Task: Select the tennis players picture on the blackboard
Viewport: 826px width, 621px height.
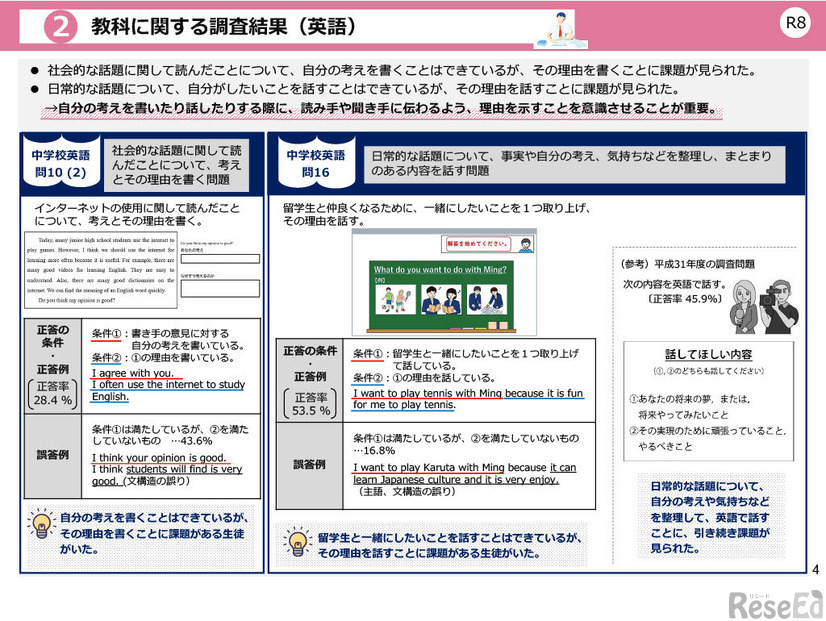Action: 395,300
